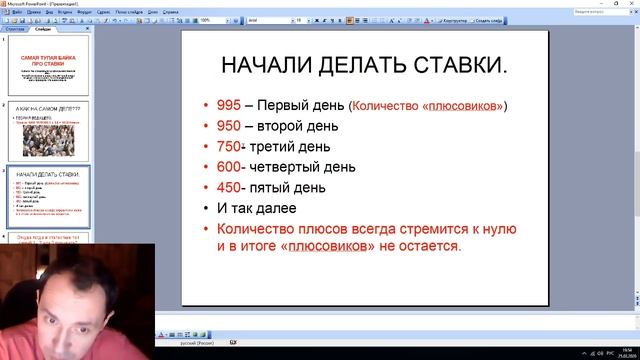
Task: Toggle bold formatting
Action: pos(317,20)
